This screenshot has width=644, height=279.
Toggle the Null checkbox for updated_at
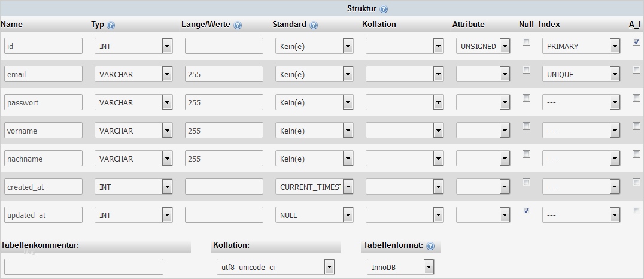coord(526,211)
